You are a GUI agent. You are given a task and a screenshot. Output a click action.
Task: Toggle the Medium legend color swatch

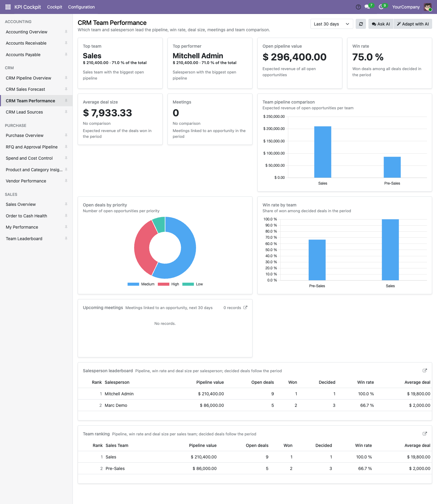(133, 284)
